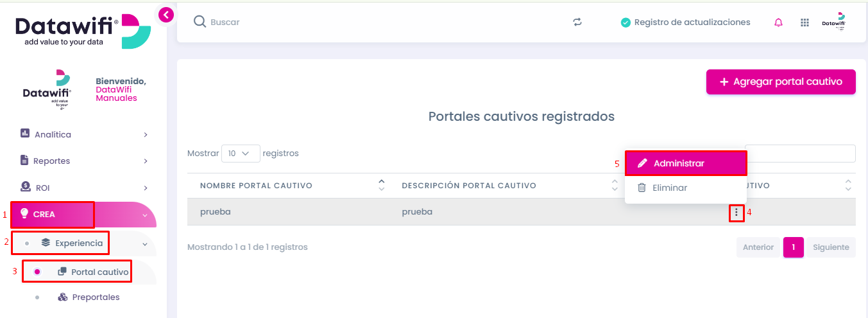Viewport: 868px width, 318px height.
Task: Open the Mostrar registros count dropdown
Action: pos(241,154)
